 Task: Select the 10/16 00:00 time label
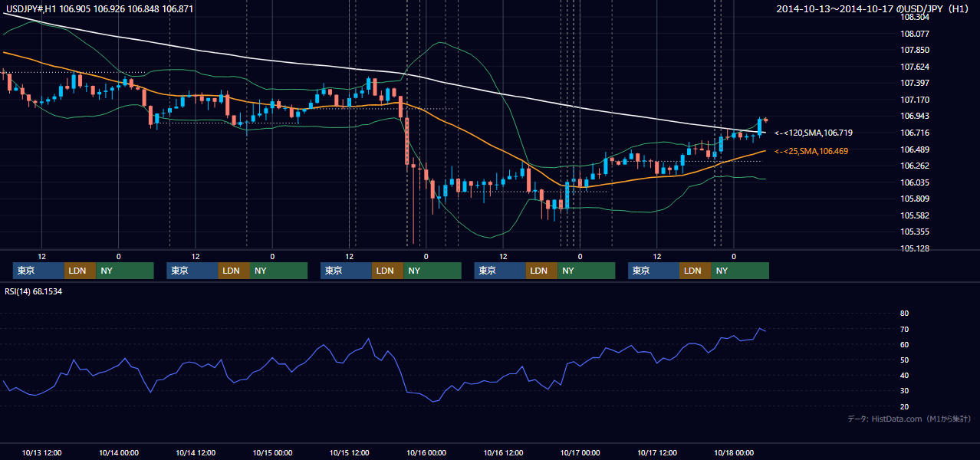click(x=426, y=452)
